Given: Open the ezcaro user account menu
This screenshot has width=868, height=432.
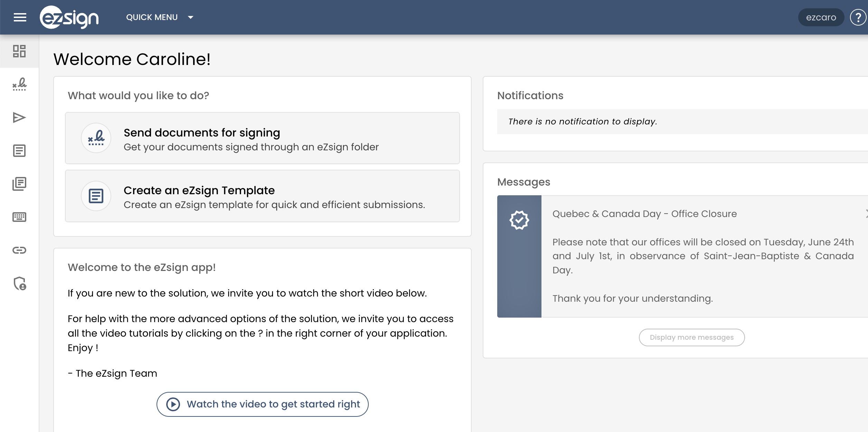Looking at the screenshot, I should [x=821, y=17].
